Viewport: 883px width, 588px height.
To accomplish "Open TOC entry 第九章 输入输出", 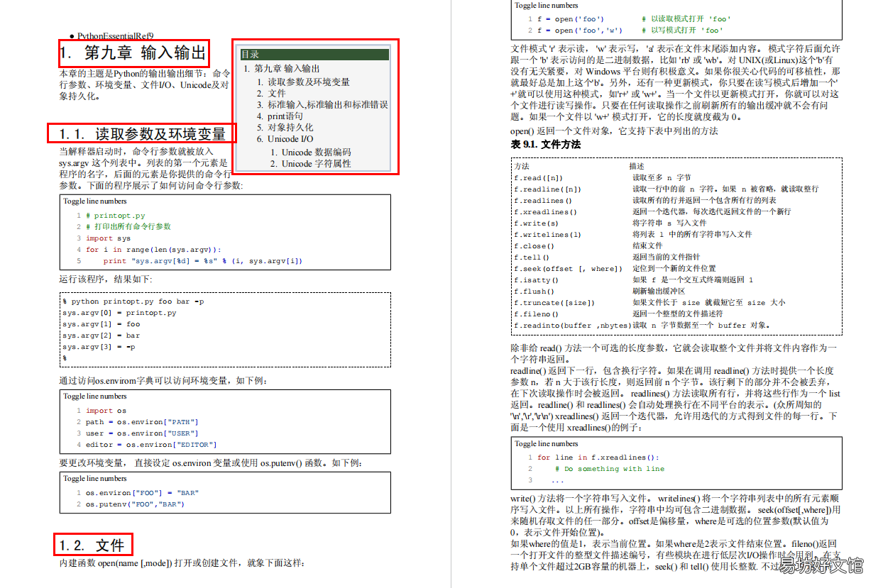I will [287, 69].
